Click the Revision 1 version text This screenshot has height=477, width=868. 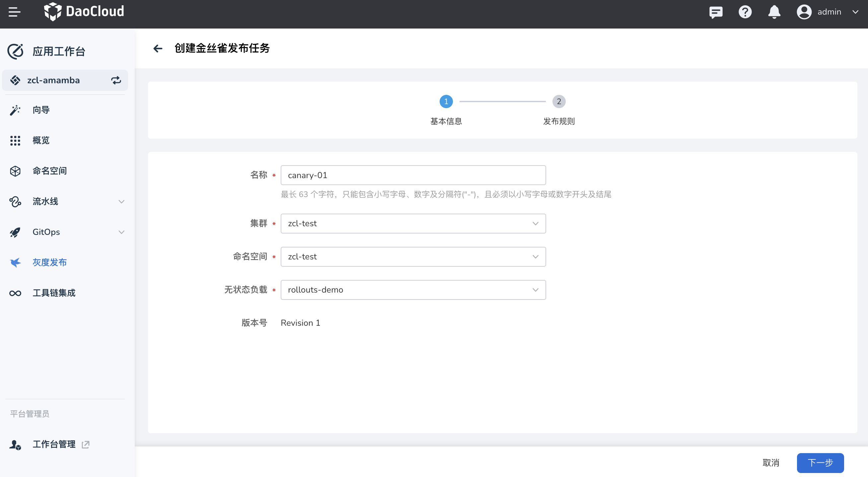(x=300, y=323)
